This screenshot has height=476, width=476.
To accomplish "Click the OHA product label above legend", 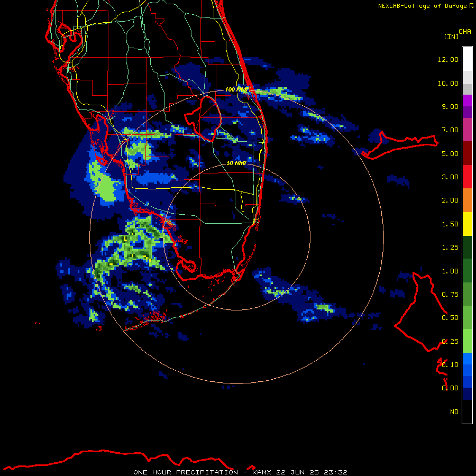I will [x=465, y=32].
